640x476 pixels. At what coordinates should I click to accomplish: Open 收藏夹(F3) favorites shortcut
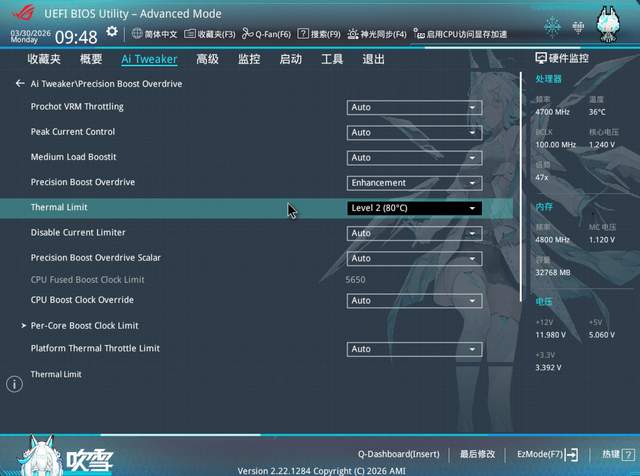pyautogui.click(x=210, y=34)
